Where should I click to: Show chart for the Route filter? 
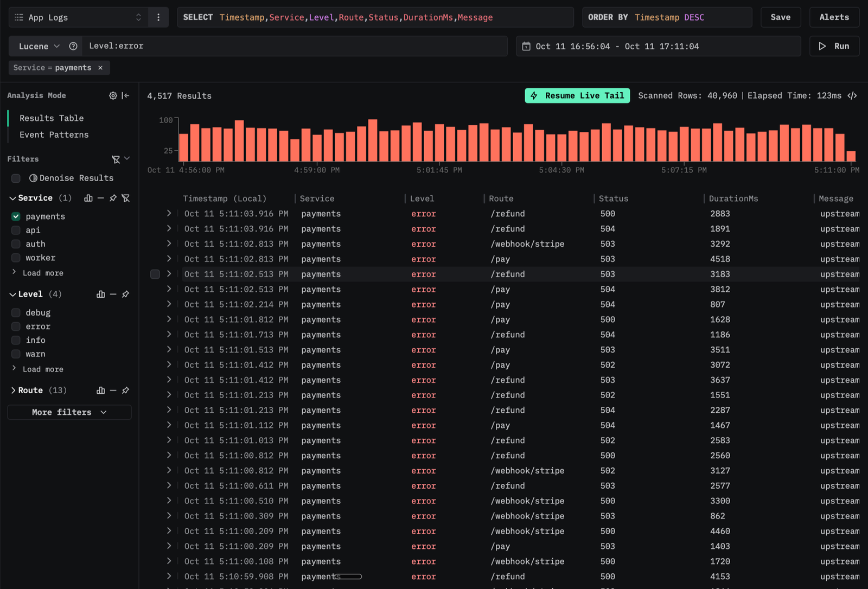[x=100, y=390]
